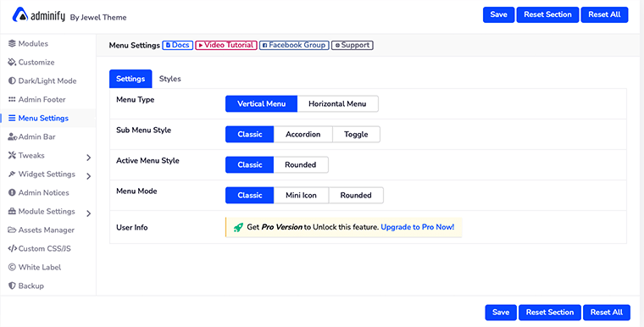Viewport: 644px width, 327px height.
Task: Set Sub Menu Style to Classic
Action: tap(249, 135)
